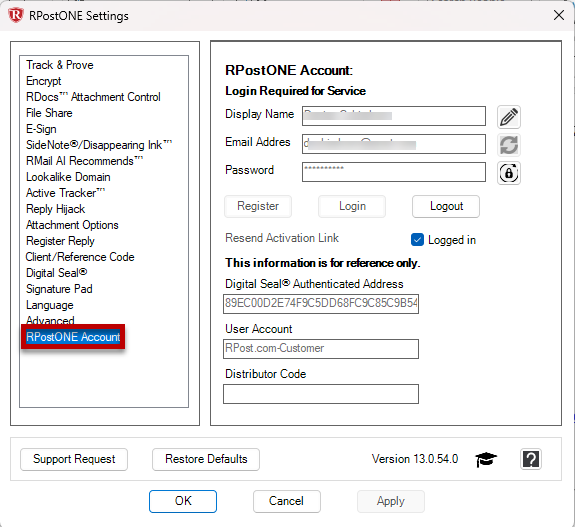Click the Login button
The height and width of the screenshot is (527, 575).
[352, 206]
